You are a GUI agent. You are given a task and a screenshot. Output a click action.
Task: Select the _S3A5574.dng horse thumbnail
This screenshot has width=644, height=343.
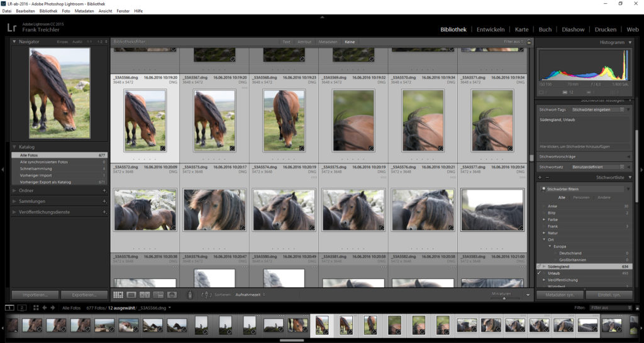284,210
